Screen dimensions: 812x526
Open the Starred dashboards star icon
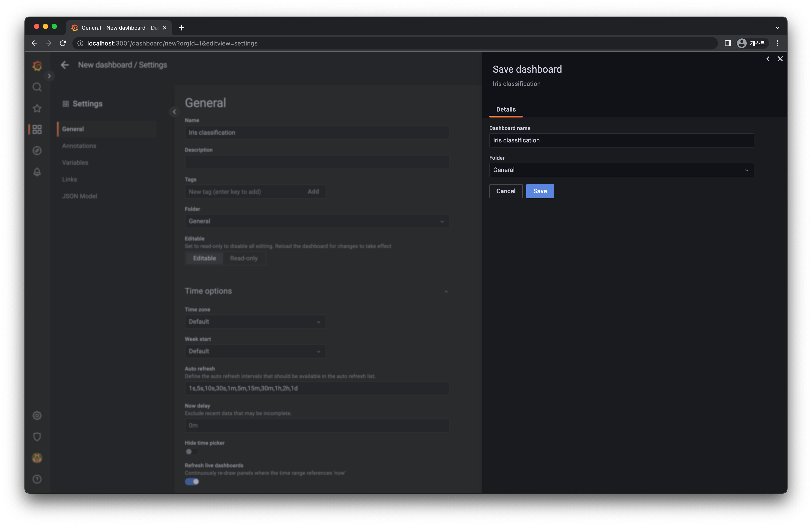click(x=37, y=108)
